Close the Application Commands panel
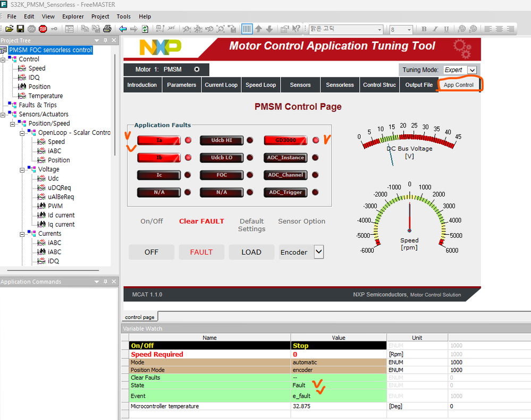The image size is (531, 420). coord(114,281)
